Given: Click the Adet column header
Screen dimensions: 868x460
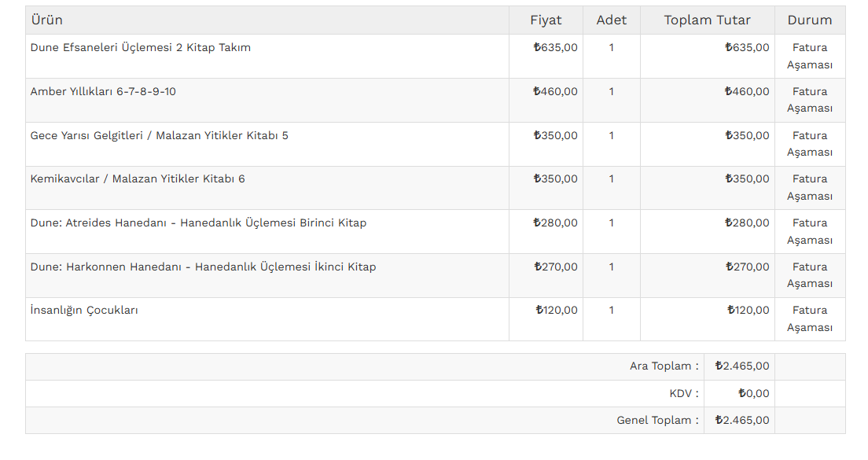Looking at the screenshot, I should [x=611, y=20].
